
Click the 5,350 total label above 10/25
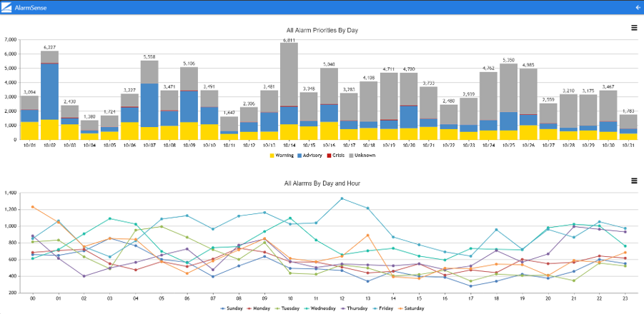508,60
